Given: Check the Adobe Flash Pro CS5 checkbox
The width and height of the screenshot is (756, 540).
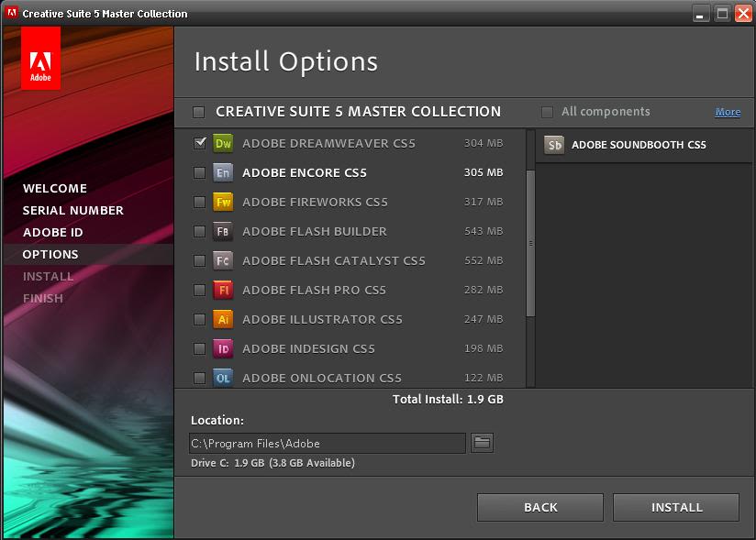Looking at the screenshot, I should tap(199, 290).
